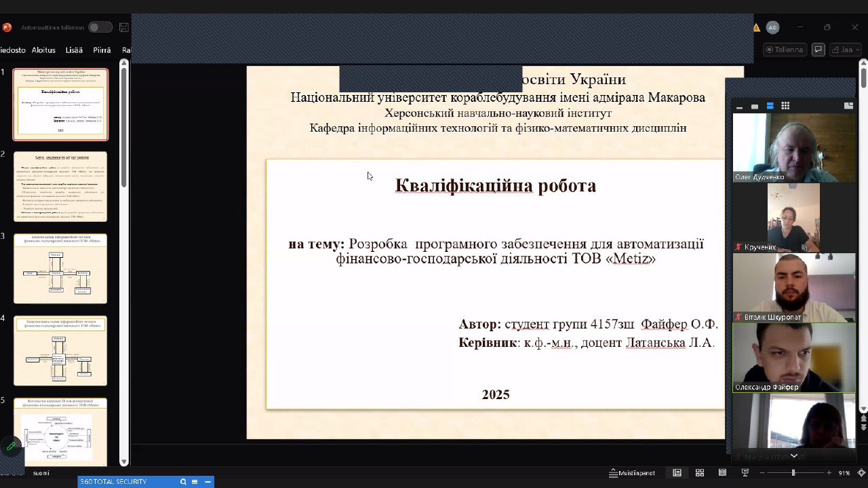Open the Tiedosto menu tab
Image resolution: width=868 pixels, height=488 pixels.
coord(13,50)
